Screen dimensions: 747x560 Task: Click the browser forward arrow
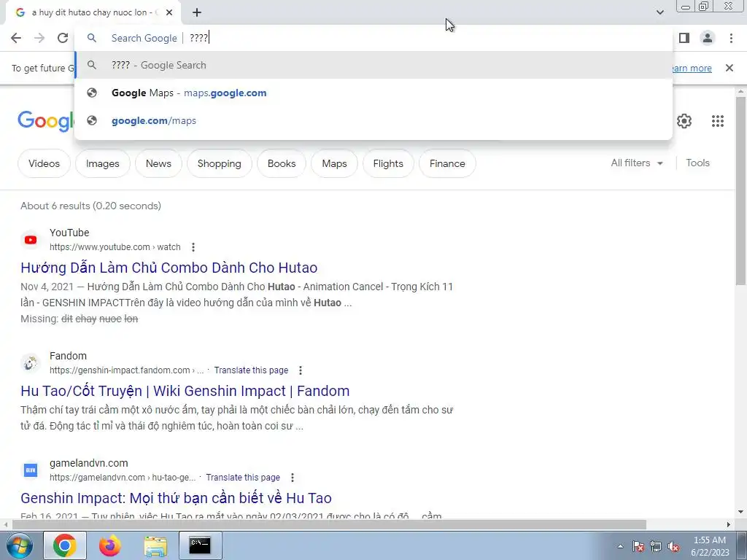coord(39,38)
